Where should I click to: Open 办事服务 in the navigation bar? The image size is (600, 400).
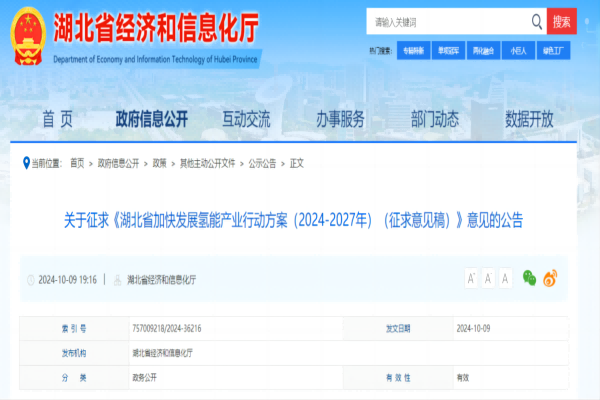[x=340, y=120]
